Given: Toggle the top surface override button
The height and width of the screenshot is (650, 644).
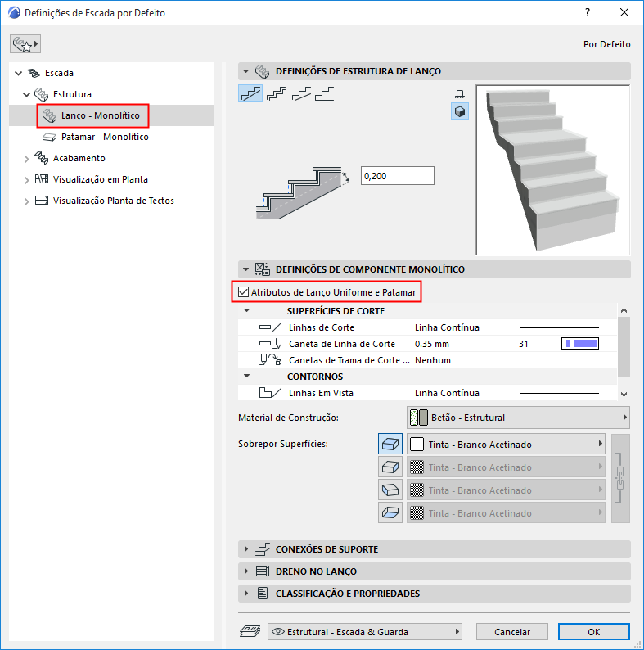Looking at the screenshot, I should (x=390, y=444).
